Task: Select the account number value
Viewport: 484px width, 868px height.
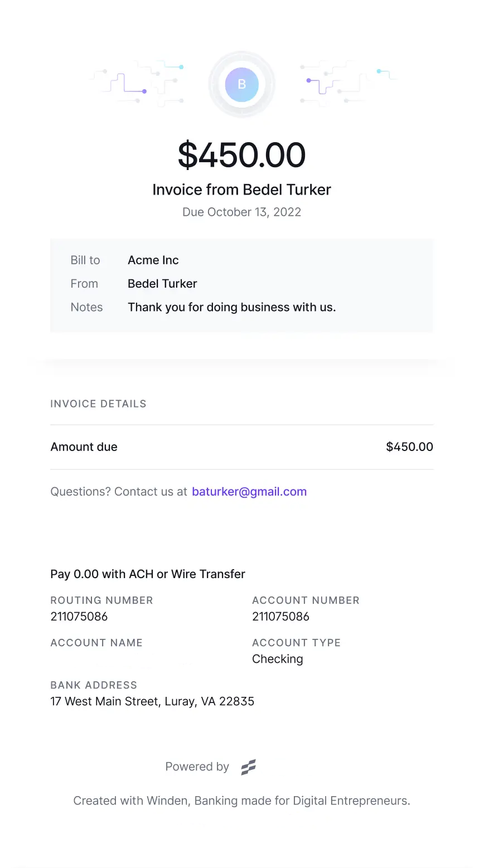Action: pyautogui.click(x=280, y=617)
